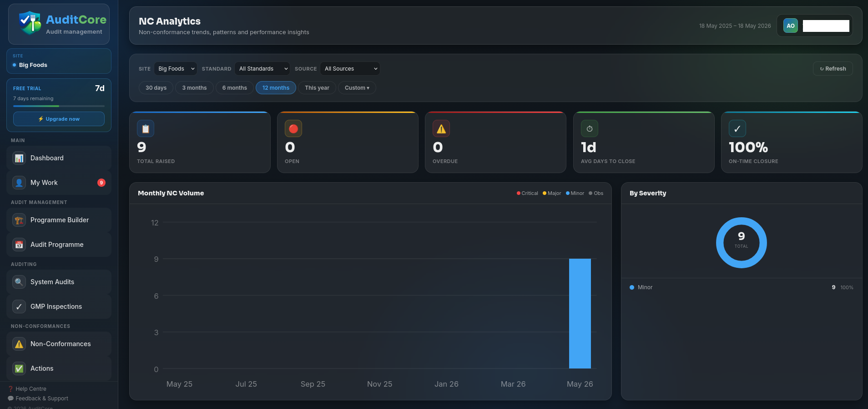This screenshot has width=868, height=409.
Task: Toggle Minor series in chart legend
Action: click(x=575, y=193)
